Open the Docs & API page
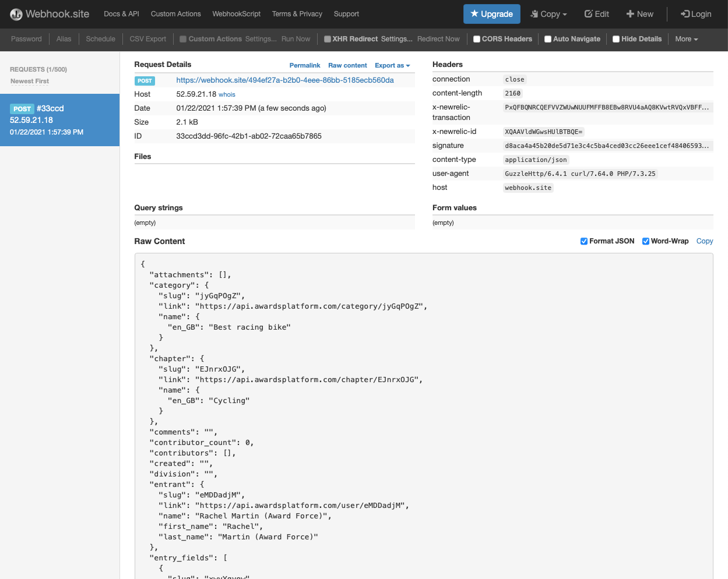Image resolution: width=728 pixels, height=579 pixels. coord(121,14)
